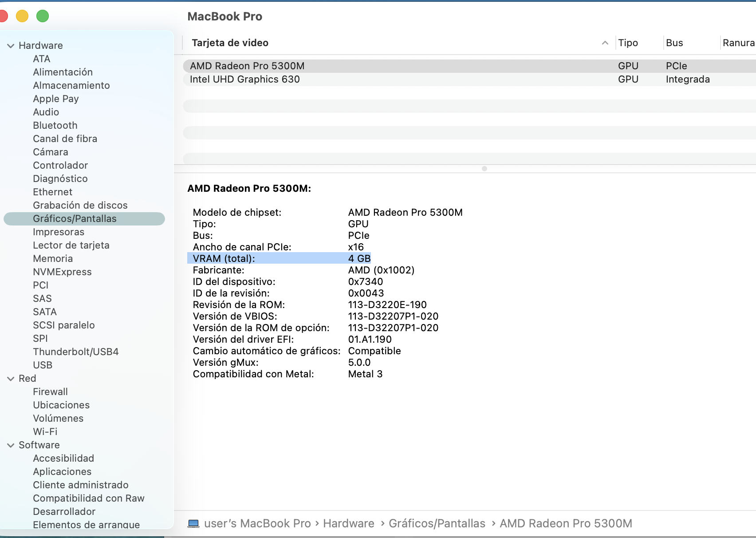Select Accesibilidad under Software
Screen dimensions: 756x538
click(x=63, y=459)
